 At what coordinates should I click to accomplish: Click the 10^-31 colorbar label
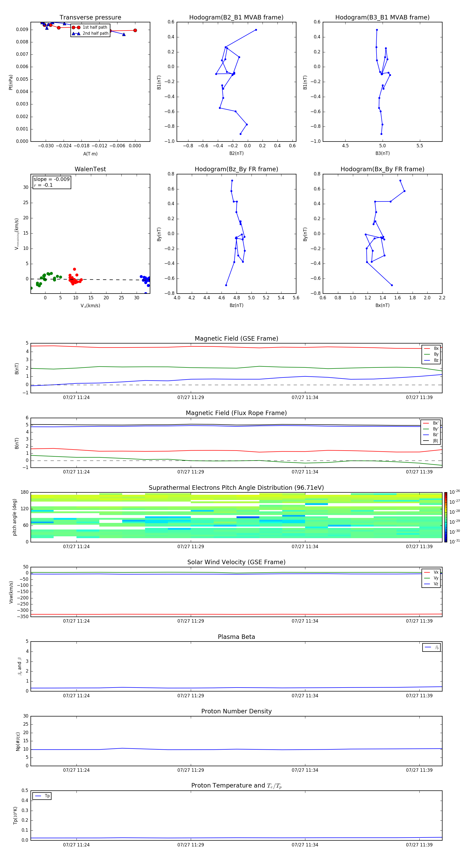tap(455, 542)
